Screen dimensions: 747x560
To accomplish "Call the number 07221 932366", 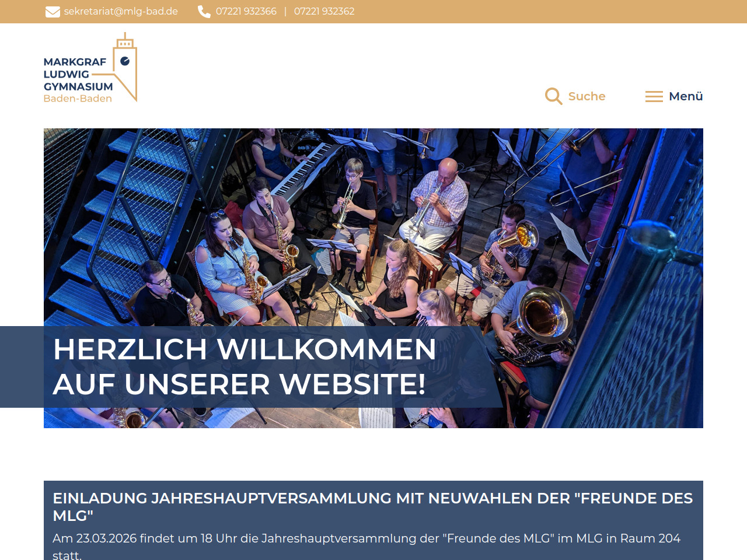I will click(x=246, y=12).
